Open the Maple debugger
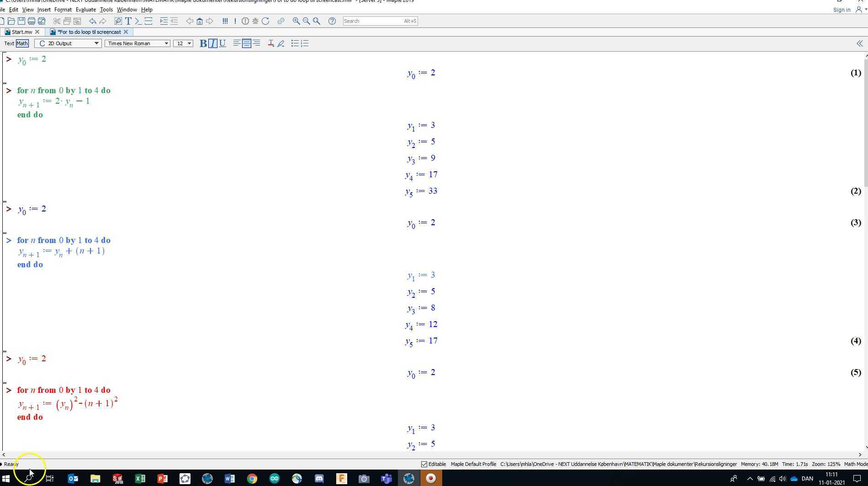The image size is (868, 486). click(255, 21)
